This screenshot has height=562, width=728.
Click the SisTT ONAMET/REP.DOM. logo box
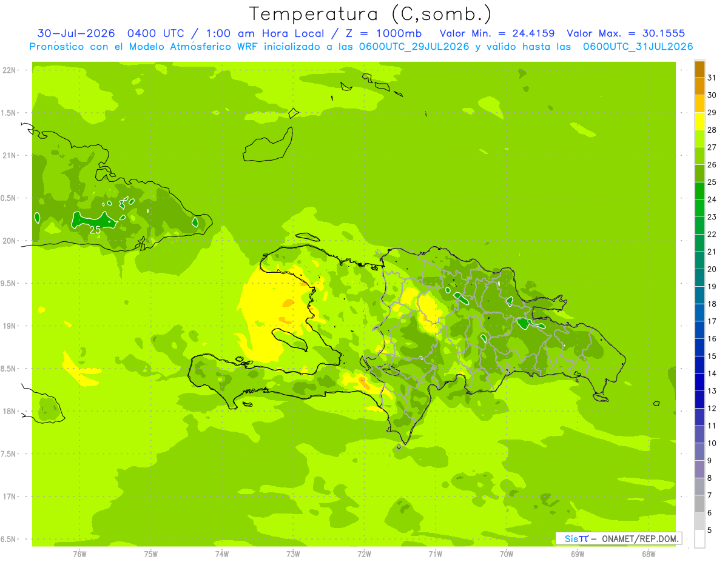(x=619, y=538)
